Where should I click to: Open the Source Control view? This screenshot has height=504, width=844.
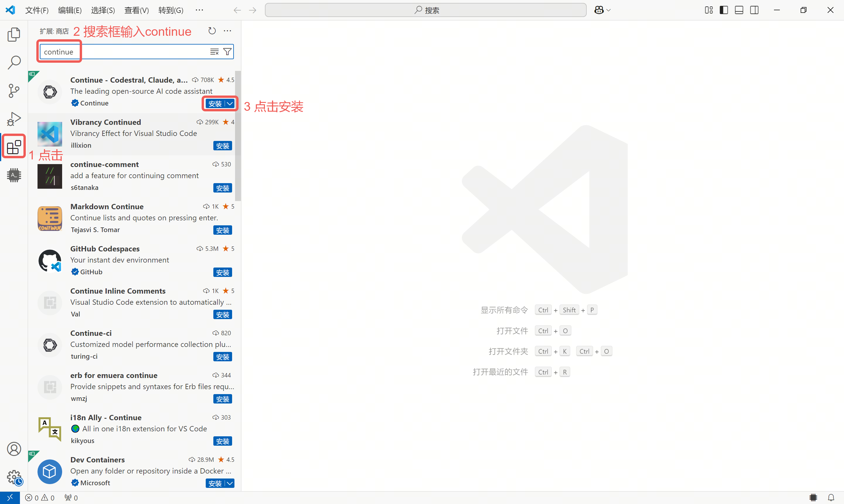tap(13, 91)
